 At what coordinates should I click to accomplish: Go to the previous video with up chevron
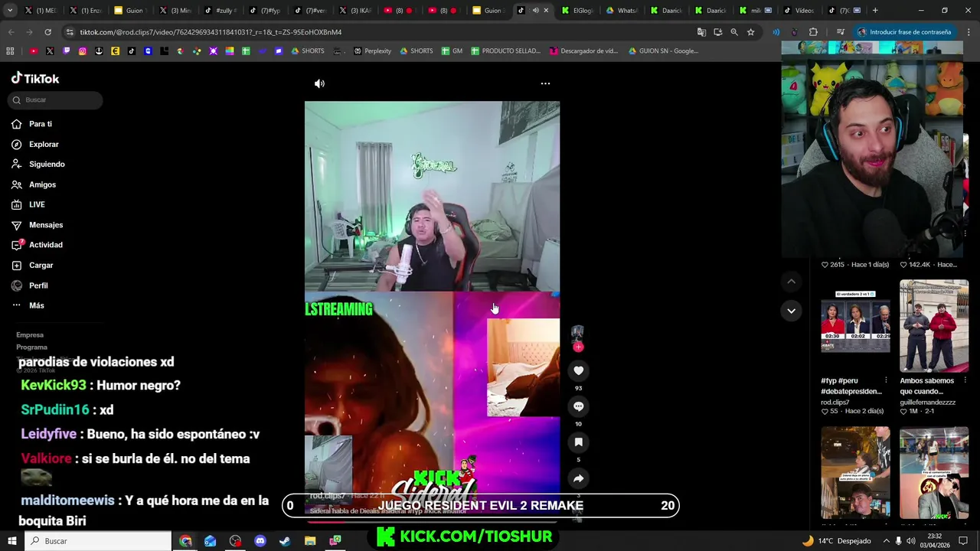pos(791,282)
